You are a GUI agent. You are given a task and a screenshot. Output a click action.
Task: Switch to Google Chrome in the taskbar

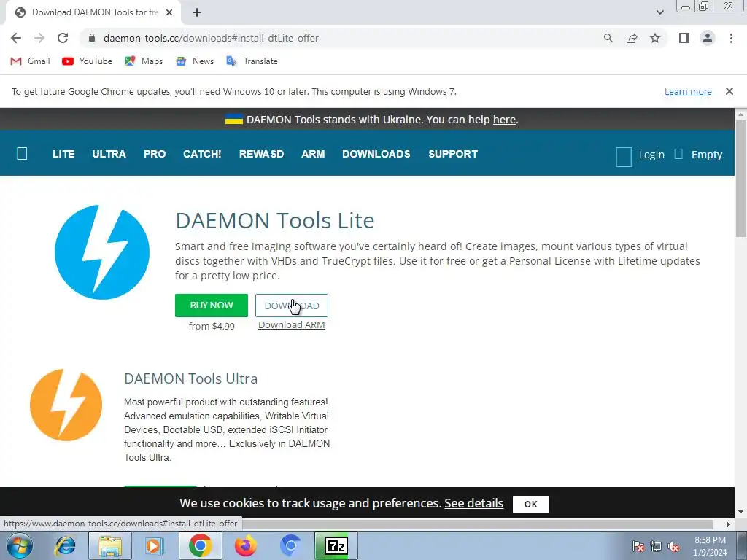click(200, 545)
